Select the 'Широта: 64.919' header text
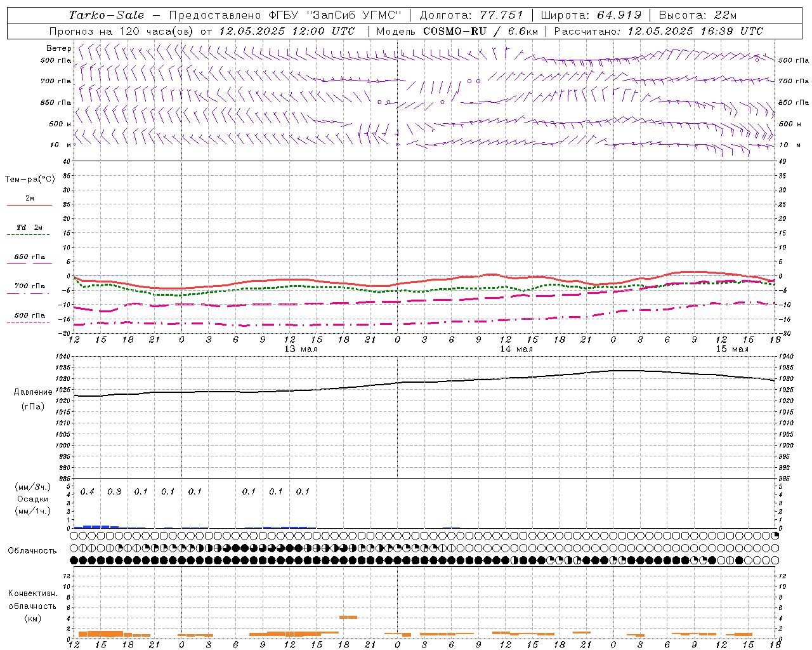 pos(591,15)
